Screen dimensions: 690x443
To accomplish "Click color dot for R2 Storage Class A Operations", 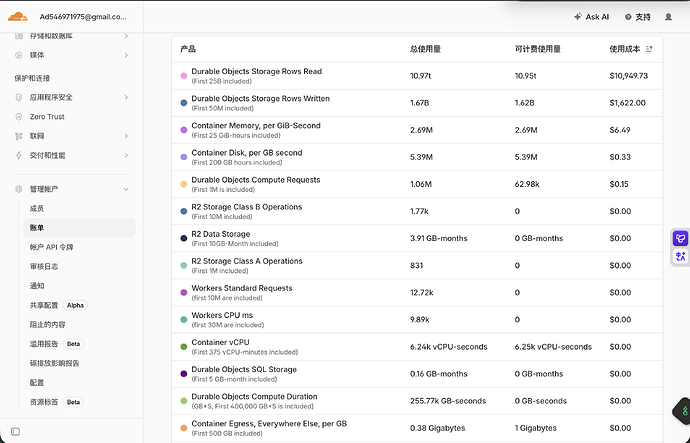I will (x=184, y=265).
